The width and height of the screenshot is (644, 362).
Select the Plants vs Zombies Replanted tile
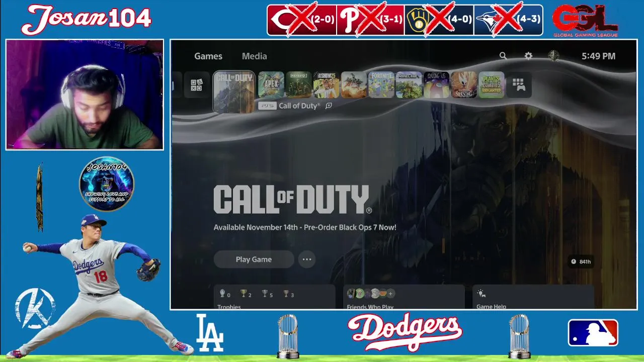click(x=491, y=85)
